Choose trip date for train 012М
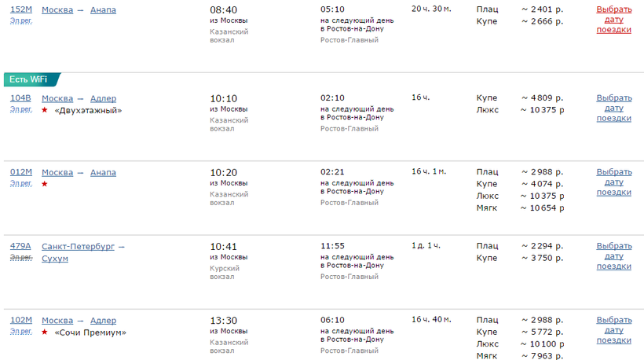This screenshot has width=644, height=360. tap(613, 182)
